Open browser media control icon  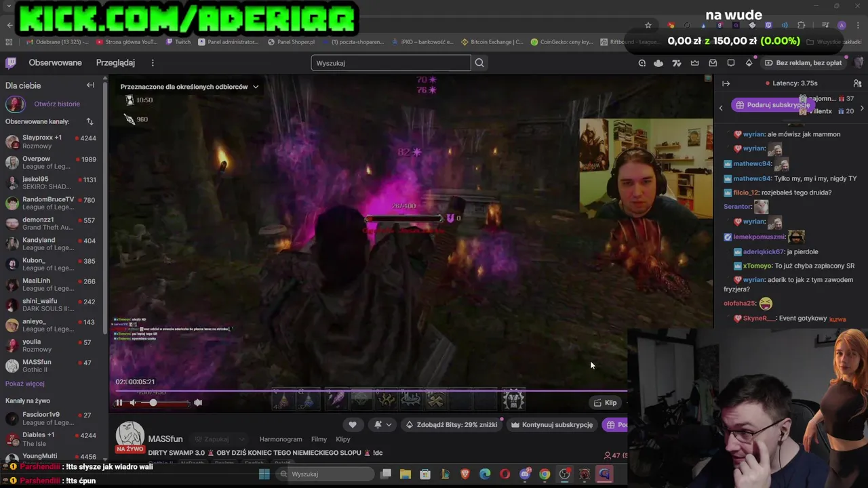(x=825, y=25)
